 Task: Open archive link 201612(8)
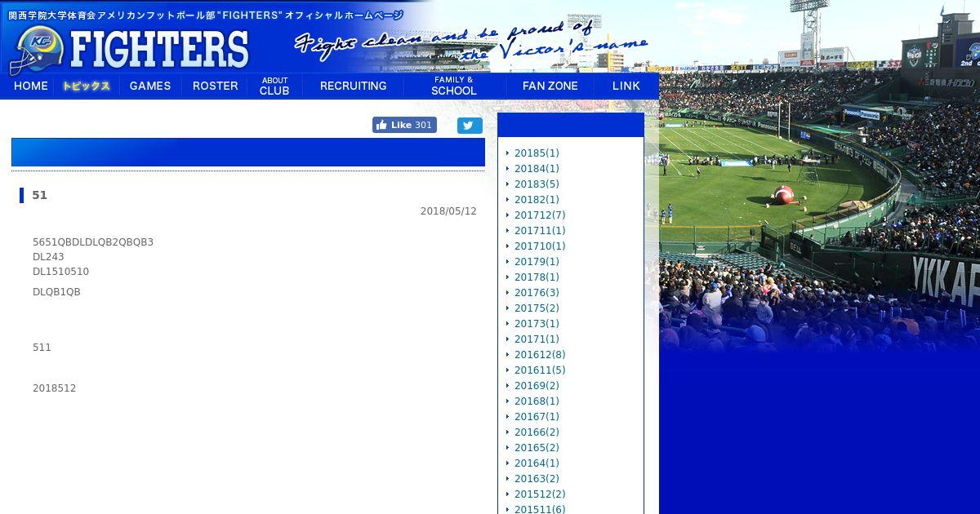(540, 355)
